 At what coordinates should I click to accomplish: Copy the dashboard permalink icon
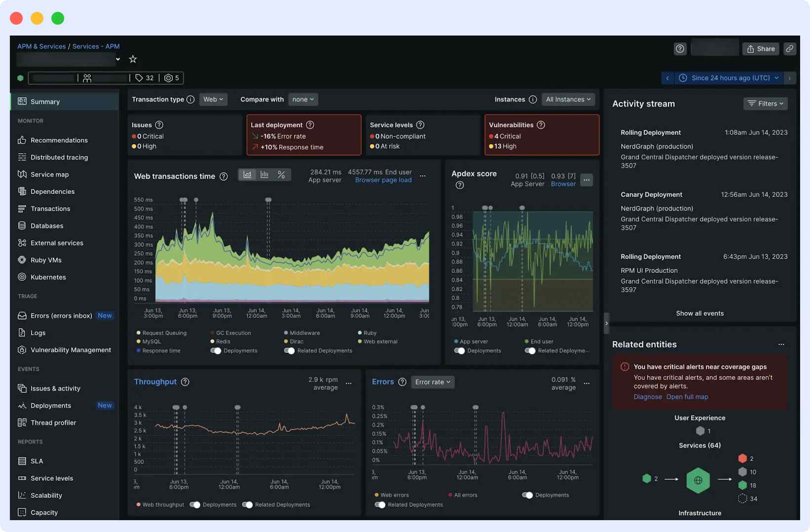click(x=789, y=49)
